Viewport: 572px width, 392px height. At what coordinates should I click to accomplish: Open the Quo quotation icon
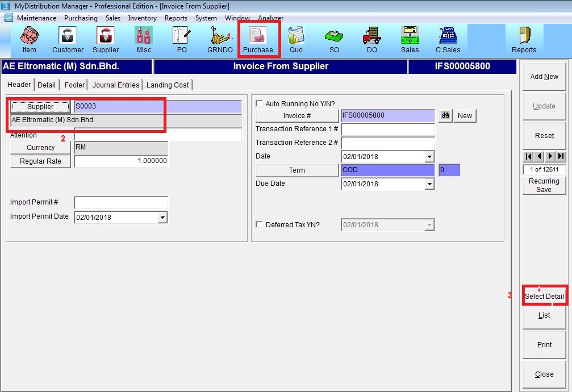[296, 40]
